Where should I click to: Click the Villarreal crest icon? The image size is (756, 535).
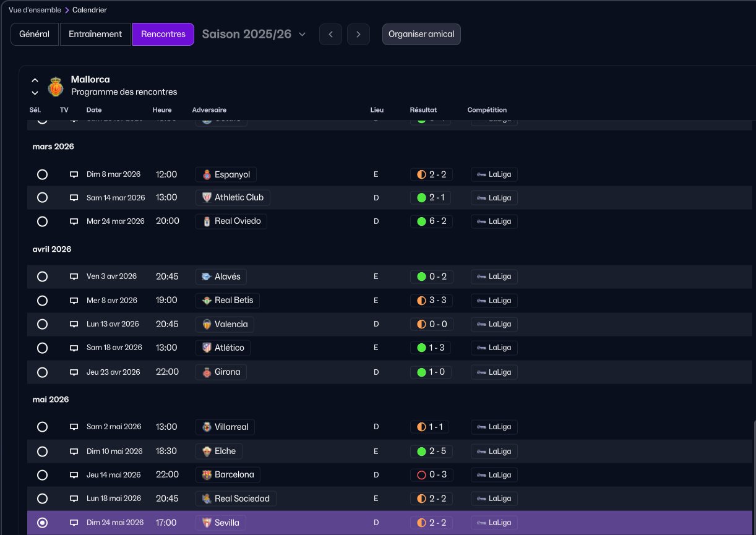pos(207,427)
